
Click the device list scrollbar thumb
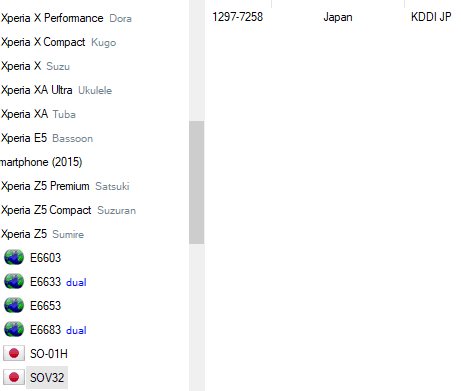196,182
